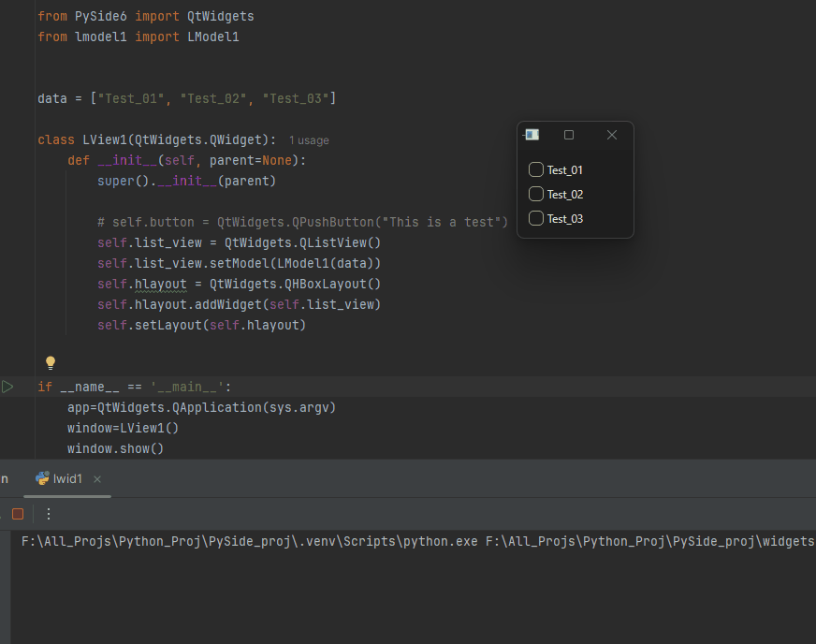Screen dimensions: 816x644
Task: Open intention actions via the lightbulb icon
Action: pyautogui.click(x=50, y=362)
